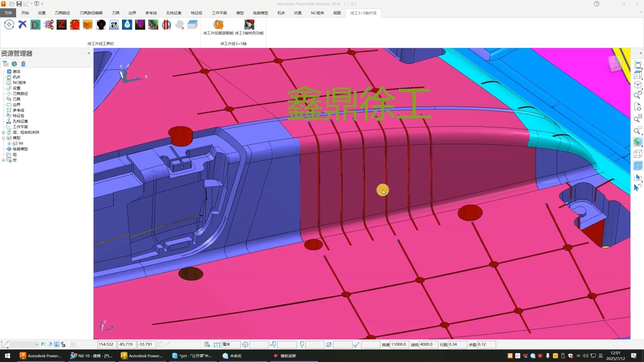The width and height of the screenshot is (644, 362).
Task: Click the globe icon in the explorer panel
Action: click(x=14, y=64)
